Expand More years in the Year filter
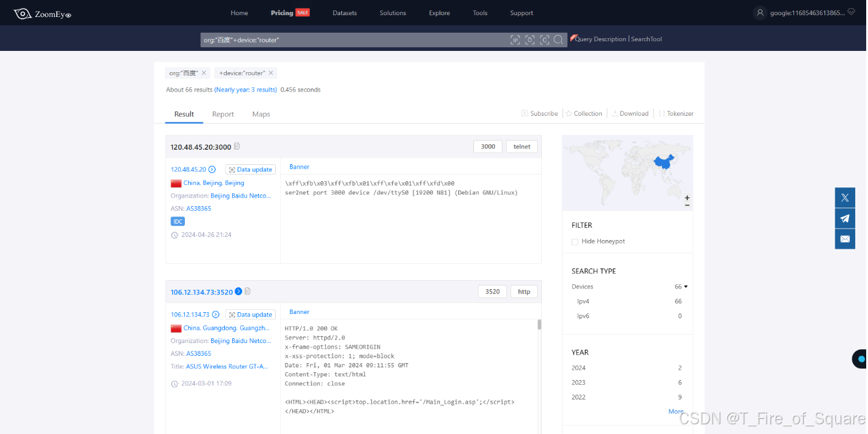 [x=676, y=412]
